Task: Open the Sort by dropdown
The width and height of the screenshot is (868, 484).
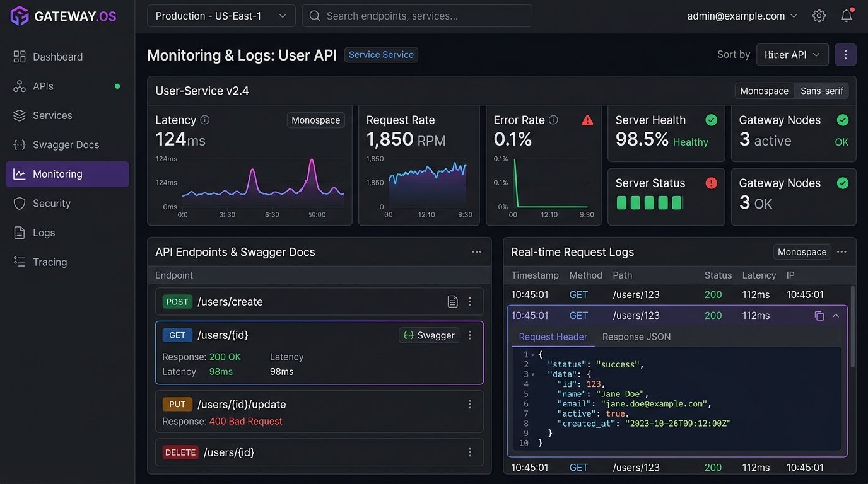Action: [x=792, y=55]
